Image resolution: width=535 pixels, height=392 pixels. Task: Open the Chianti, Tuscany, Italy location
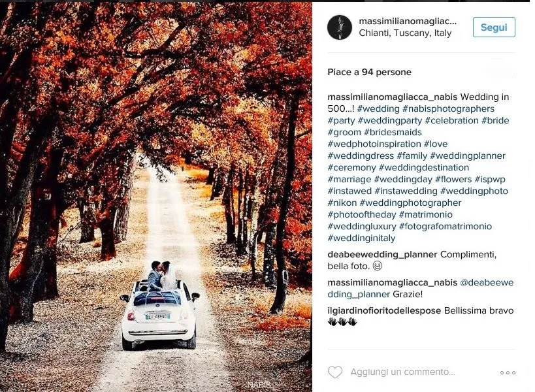pyautogui.click(x=405, y=33)
